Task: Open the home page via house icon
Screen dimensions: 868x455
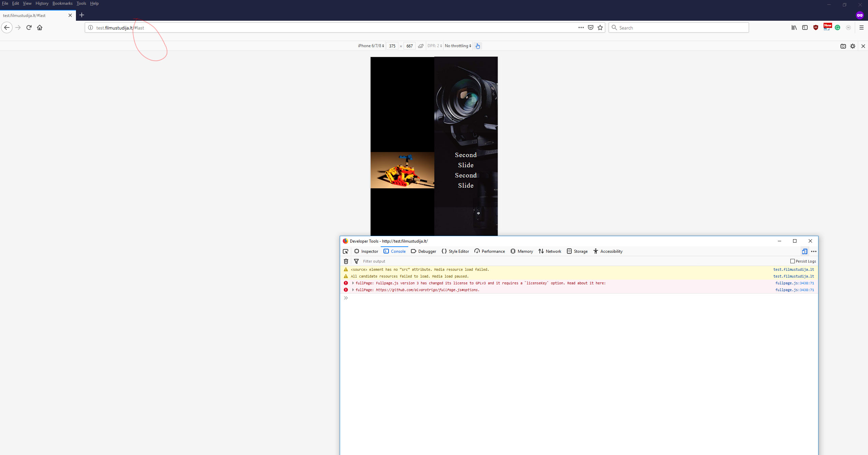Action: pyautogui.click(x=40, y=27)
